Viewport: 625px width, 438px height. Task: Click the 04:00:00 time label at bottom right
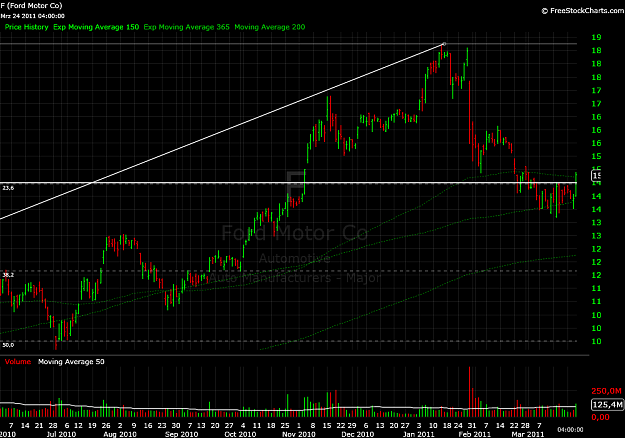pyautogui.click(x=570, y=430)
